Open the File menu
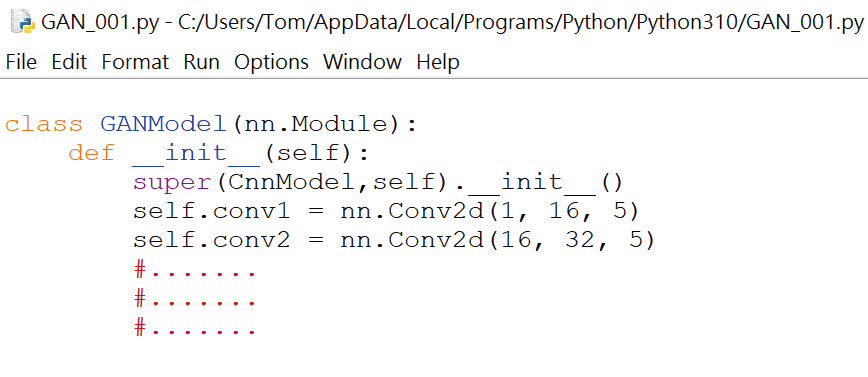The height and width of the screenshot is (377, 868). click(x=21, y=61)
